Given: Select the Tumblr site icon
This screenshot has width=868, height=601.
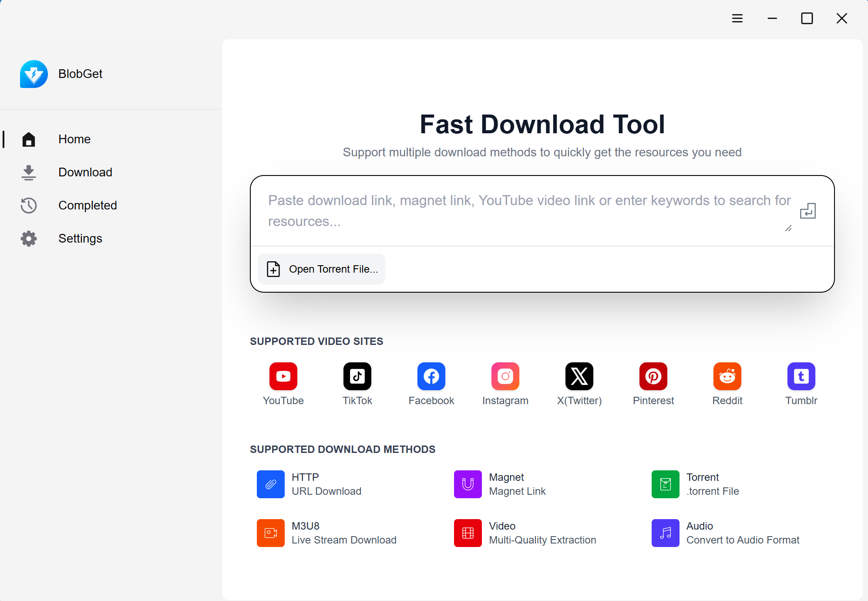Looking at the screenshot, I should [801, 376].
